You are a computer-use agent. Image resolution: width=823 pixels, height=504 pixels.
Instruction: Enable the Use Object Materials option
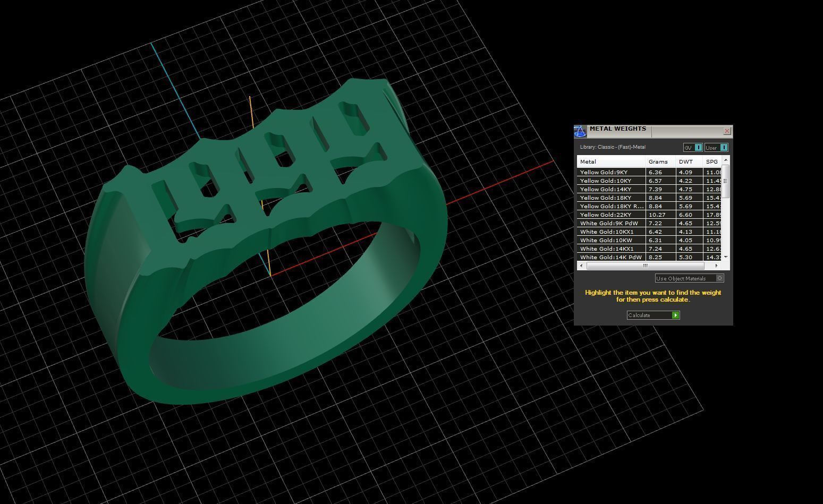tap(689, 278)
